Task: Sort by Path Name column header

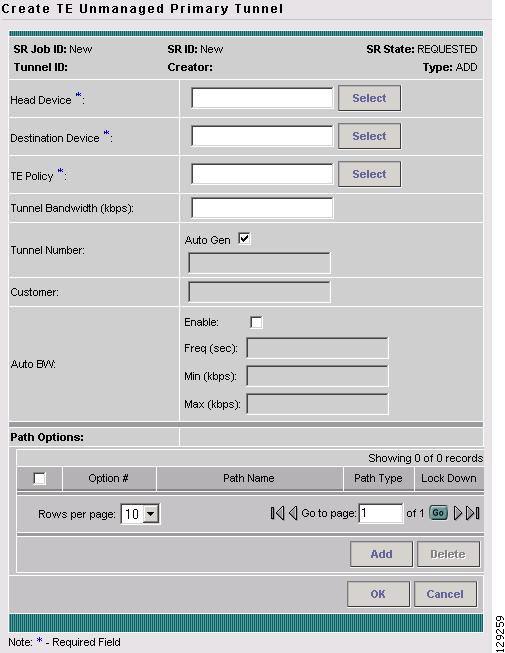Action: point(249,479)
